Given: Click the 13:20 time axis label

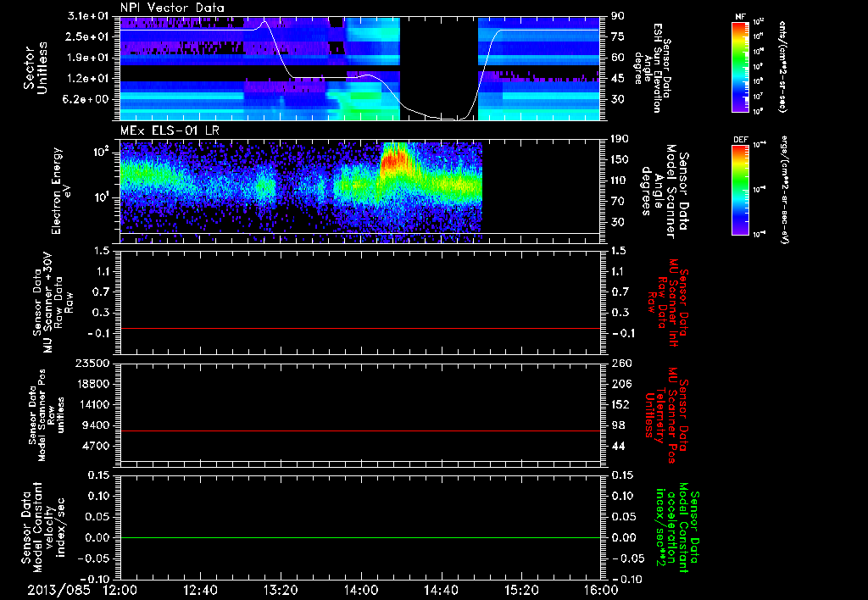Looking at the screenshot, I should 281,590.
